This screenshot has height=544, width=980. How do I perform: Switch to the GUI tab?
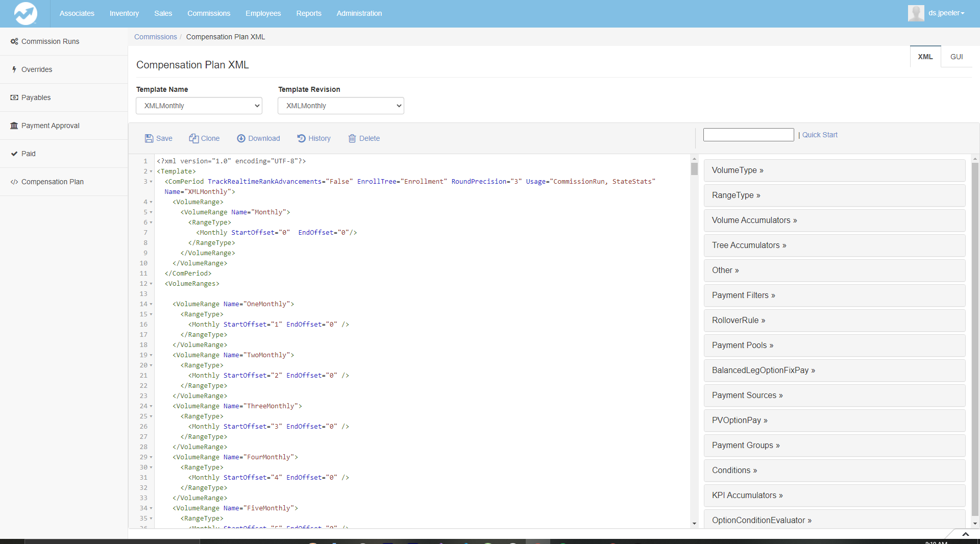(x=957, y=57)
